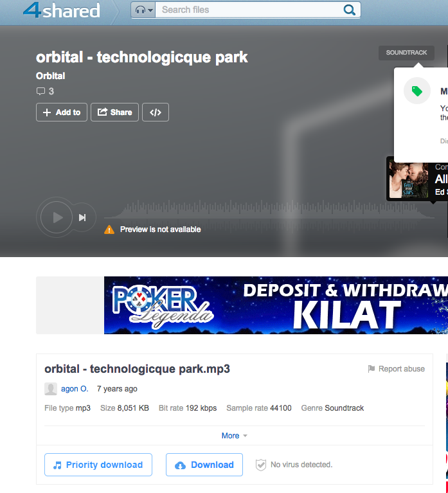
Task: Open the embed code button
Action: click(156, 112)
